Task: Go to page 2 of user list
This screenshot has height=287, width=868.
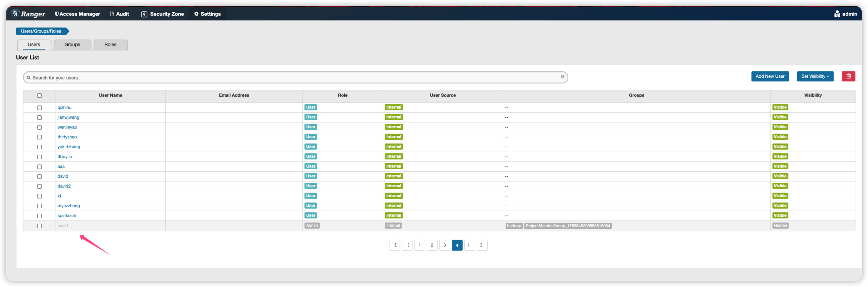Action: (432, 245)
